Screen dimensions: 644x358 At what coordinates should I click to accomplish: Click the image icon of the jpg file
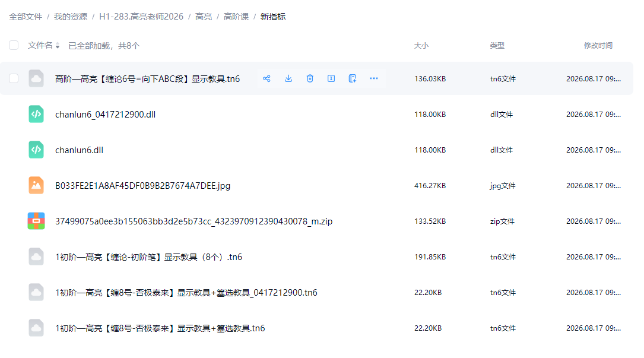36,185
